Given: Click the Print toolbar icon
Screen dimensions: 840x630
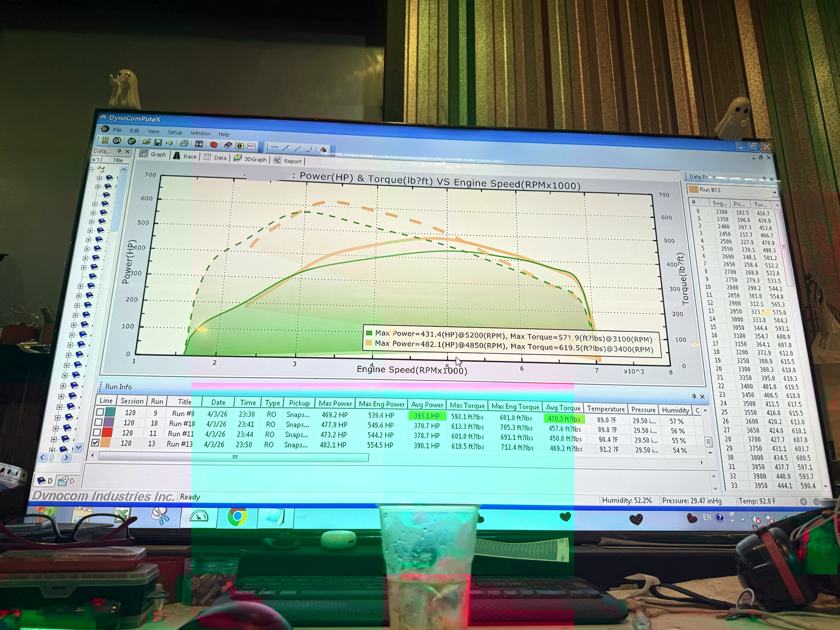Looking at the screenshot, I should pos(184,143).
